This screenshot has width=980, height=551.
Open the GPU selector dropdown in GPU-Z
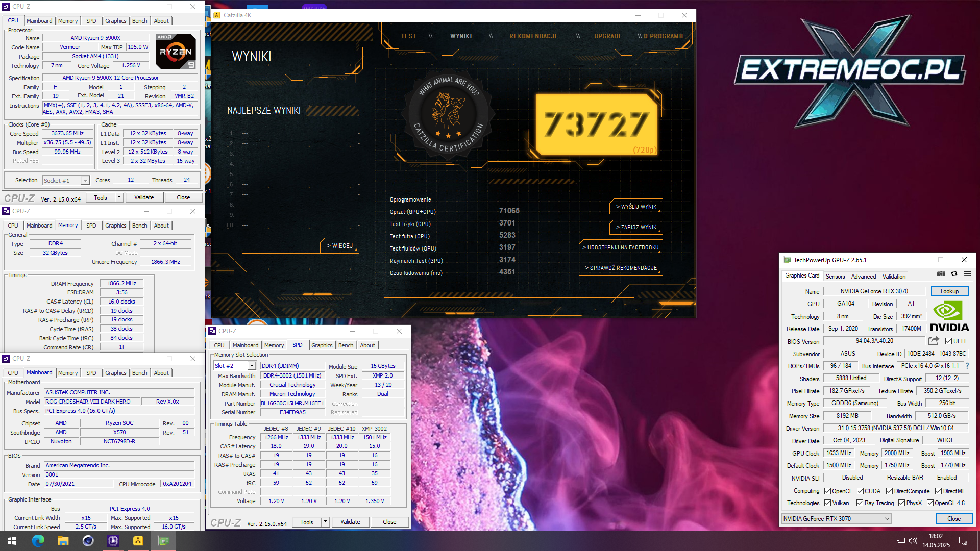(837, 519)
